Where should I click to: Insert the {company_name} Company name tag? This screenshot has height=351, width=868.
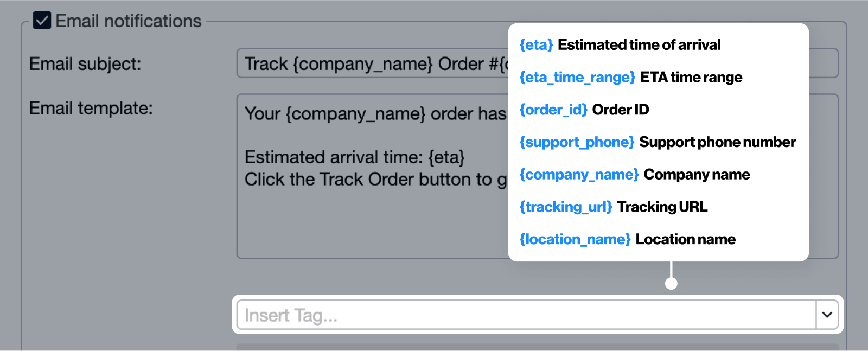point(635,174)
